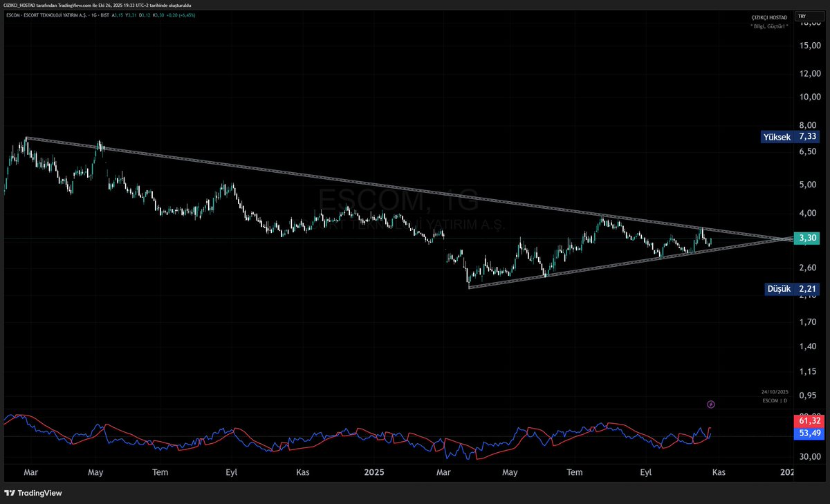Select the Düşük 2,21 price label
The width and height of the screenshot is (830, 504).
791,289
